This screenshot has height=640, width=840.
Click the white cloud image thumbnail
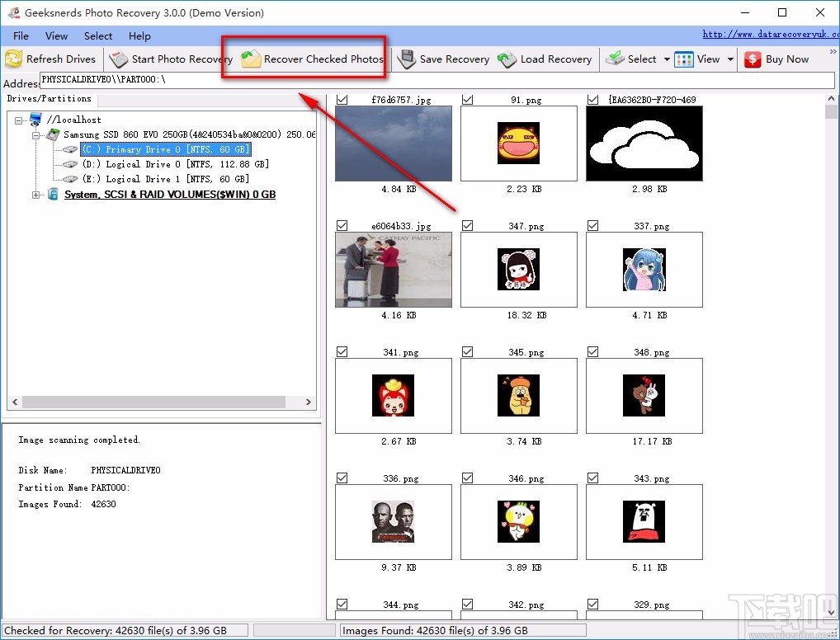pos(644,143)
